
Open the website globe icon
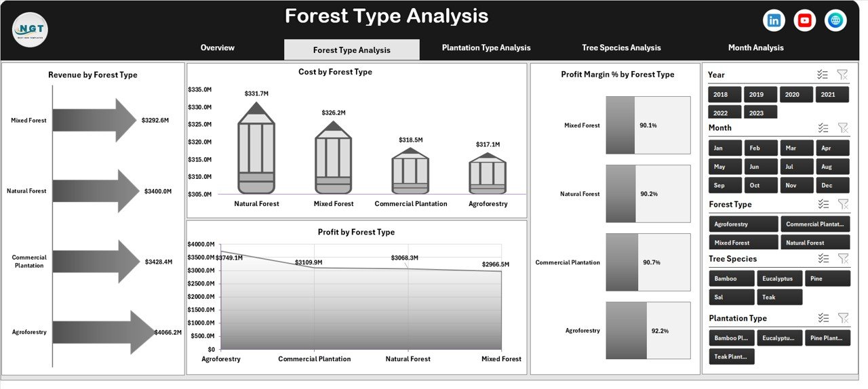click(x=836, y=20)
